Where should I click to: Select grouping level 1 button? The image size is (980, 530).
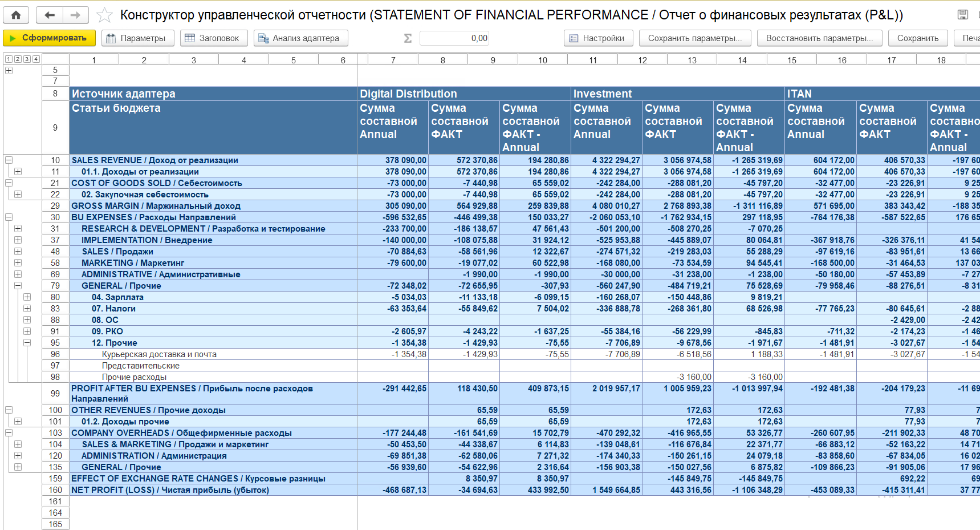click(x=9, y=59)
